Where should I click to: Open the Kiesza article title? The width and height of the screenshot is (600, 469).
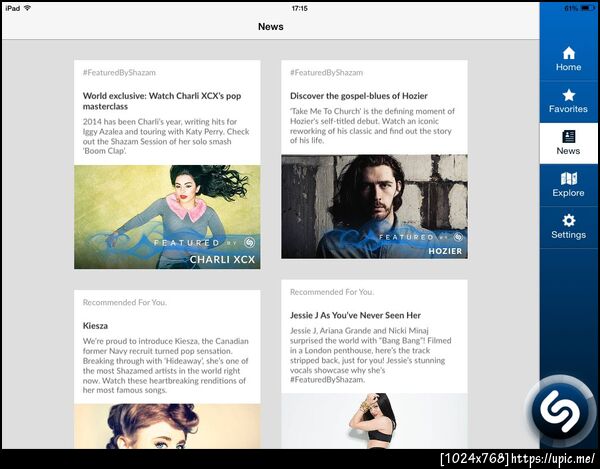(95, 326)
